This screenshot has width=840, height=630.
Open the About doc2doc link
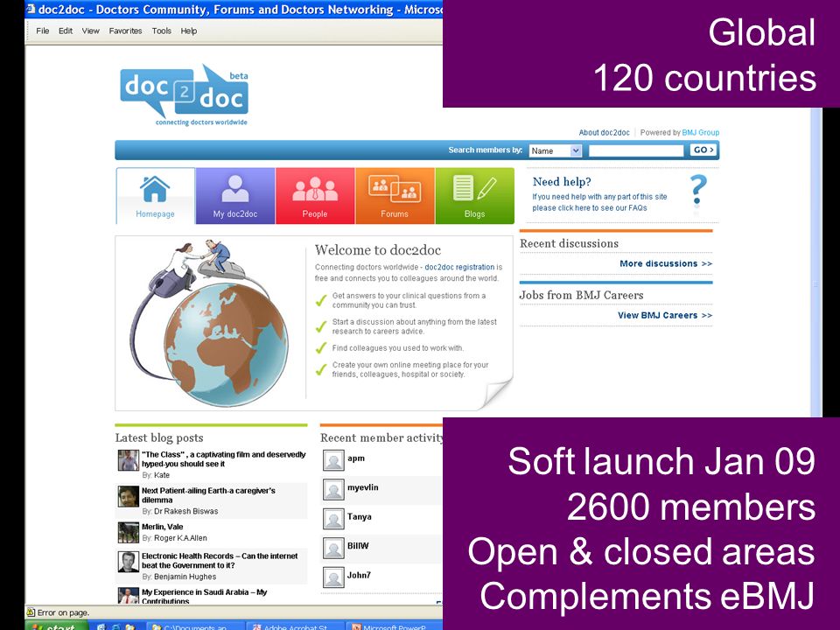[604, 132]
